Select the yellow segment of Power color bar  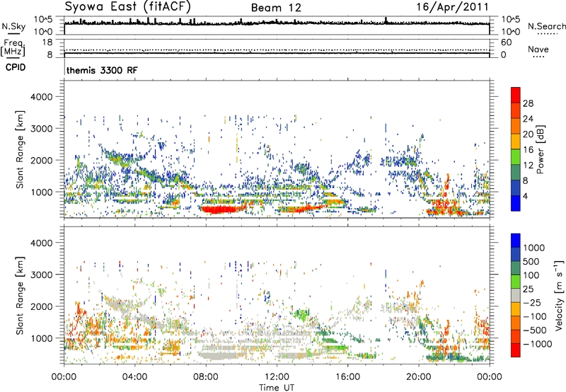(x=516, y=142)
